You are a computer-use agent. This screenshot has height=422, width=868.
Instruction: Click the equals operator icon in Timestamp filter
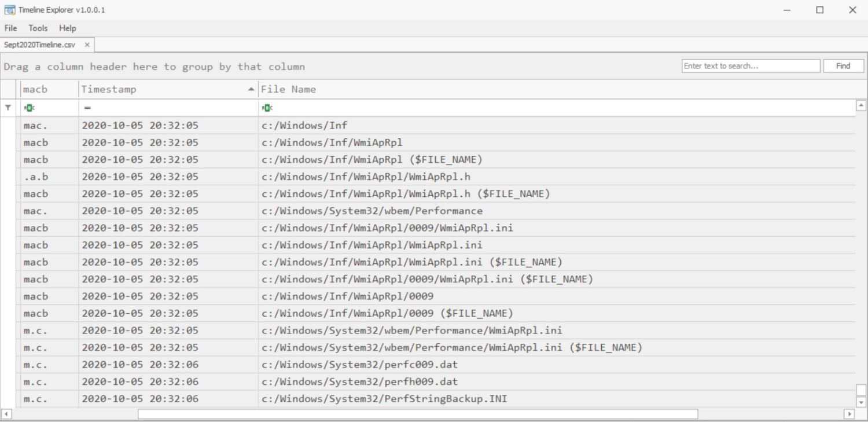pyautogui.click(x=84, y=107)
